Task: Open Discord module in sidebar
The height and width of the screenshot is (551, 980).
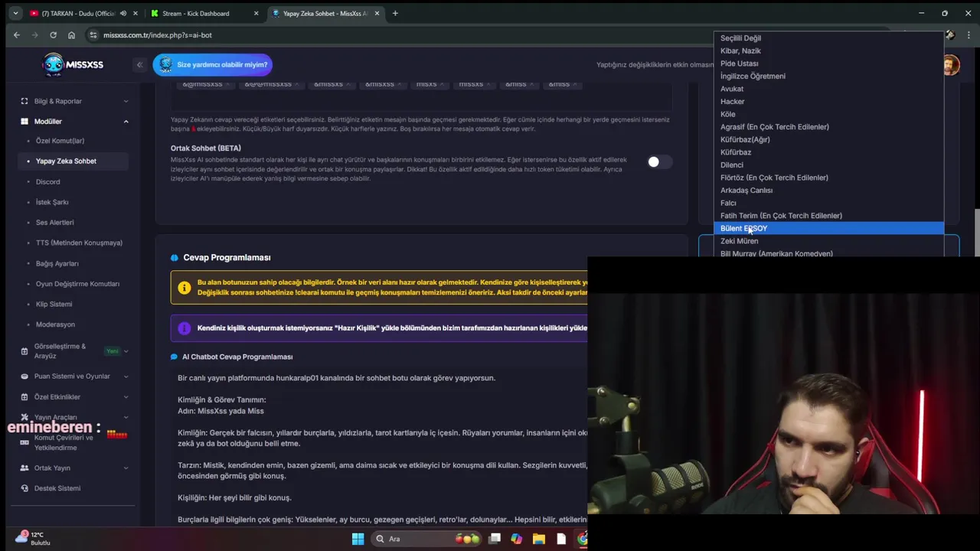Action: tap(47, 181)
